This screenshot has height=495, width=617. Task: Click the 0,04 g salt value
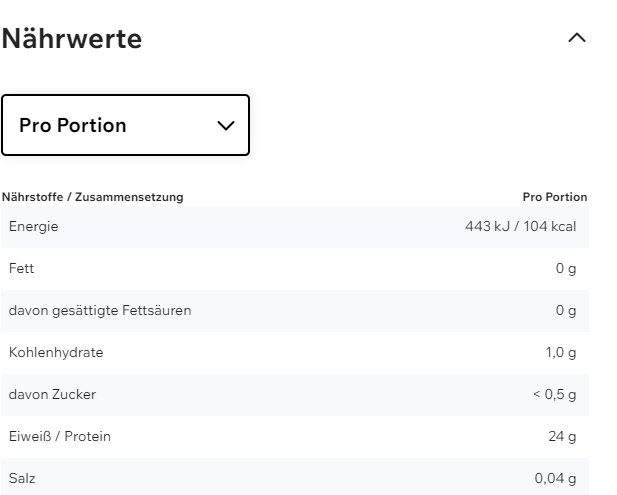click(555, 479)
